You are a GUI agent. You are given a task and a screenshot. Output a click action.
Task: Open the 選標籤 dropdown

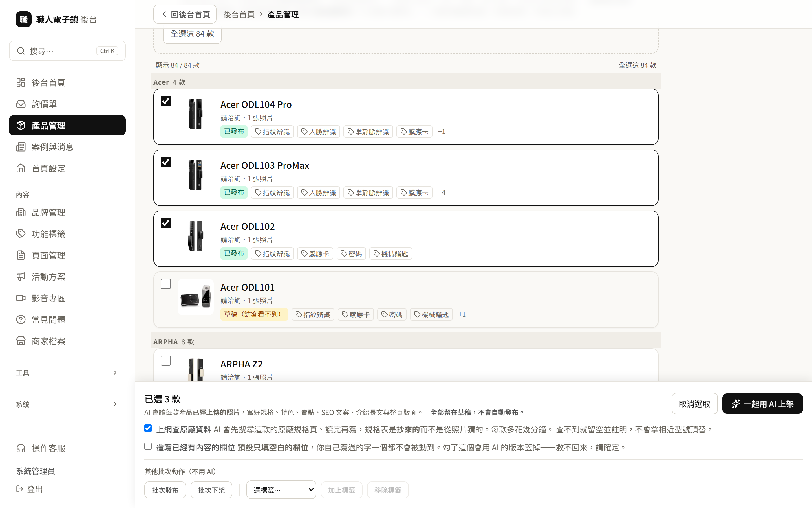(281, 490)
